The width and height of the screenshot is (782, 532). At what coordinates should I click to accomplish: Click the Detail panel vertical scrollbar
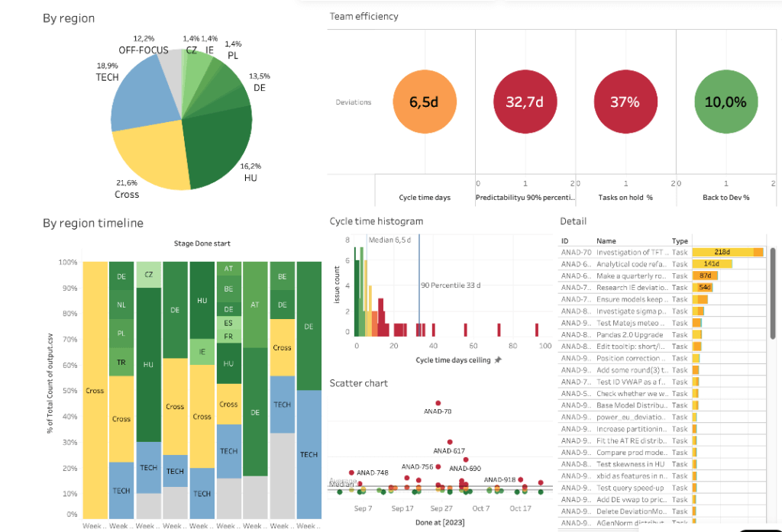pos(773,294)
